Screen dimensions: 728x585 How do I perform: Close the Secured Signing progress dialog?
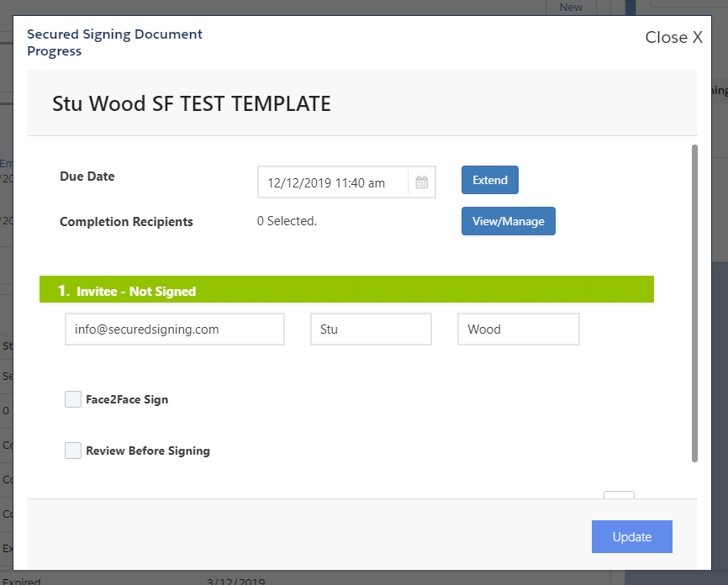point(673,37)
